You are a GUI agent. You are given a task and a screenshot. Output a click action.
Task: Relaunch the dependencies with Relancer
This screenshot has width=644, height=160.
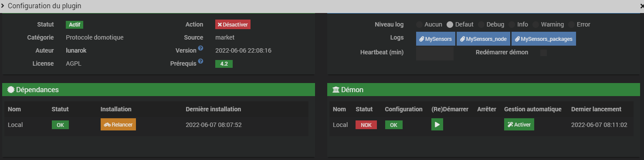coord(118,124)
